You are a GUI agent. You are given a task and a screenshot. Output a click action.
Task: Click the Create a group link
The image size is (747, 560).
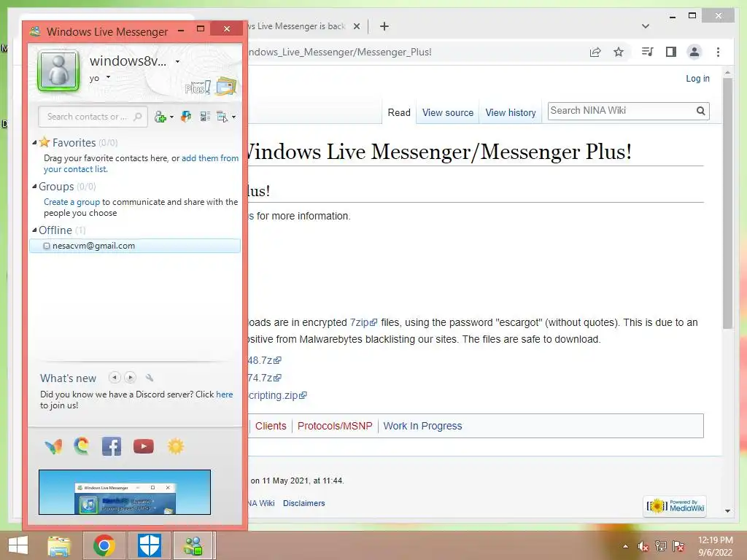72,202
